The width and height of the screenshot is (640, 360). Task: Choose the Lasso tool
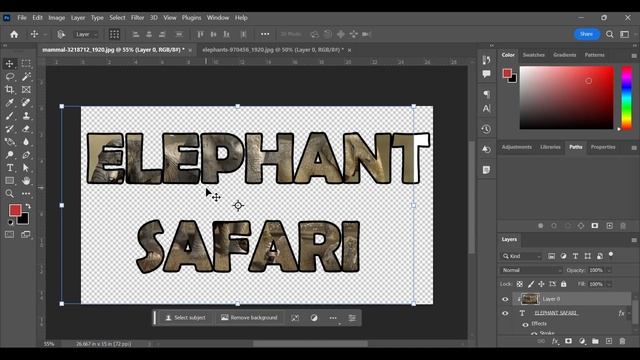click(x=9, y=77)
